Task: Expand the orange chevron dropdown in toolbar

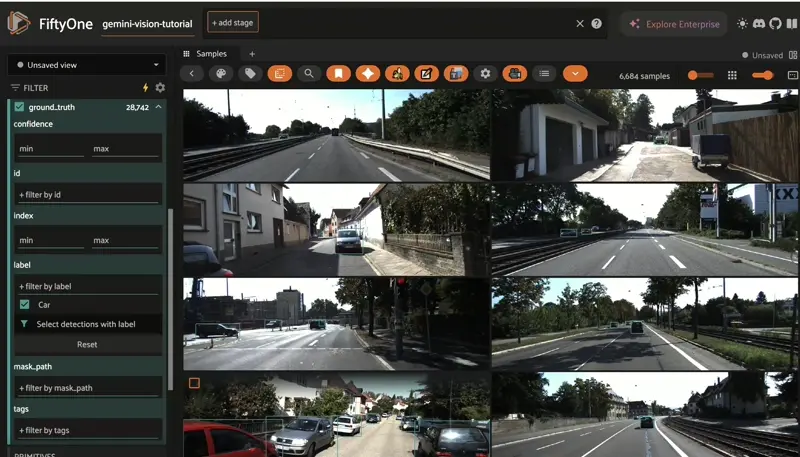Action: click(574, 74)
